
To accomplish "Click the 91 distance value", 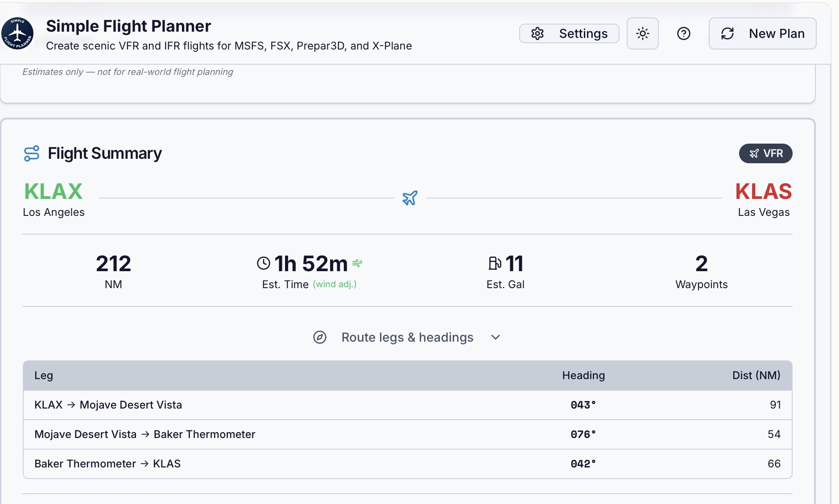I will click(x=775, y=405).
